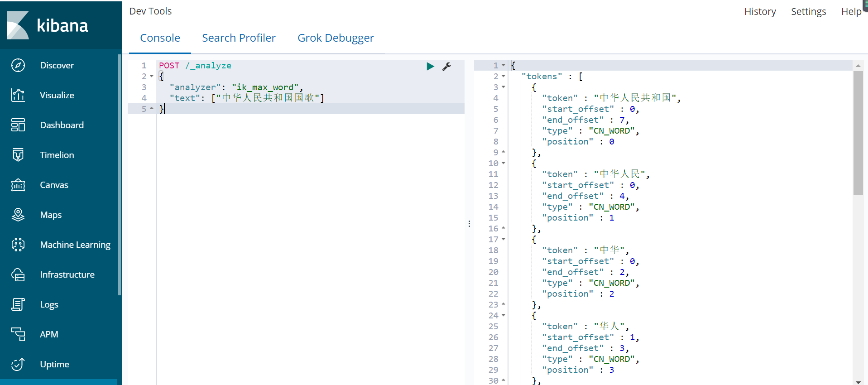Go to Infrastructure label

tap(67, 274)
